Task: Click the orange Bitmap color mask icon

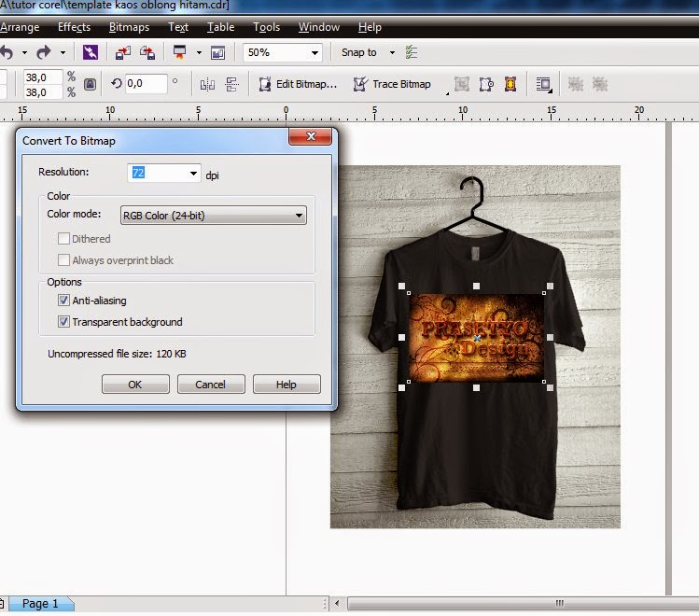Action: pos(510,84)
